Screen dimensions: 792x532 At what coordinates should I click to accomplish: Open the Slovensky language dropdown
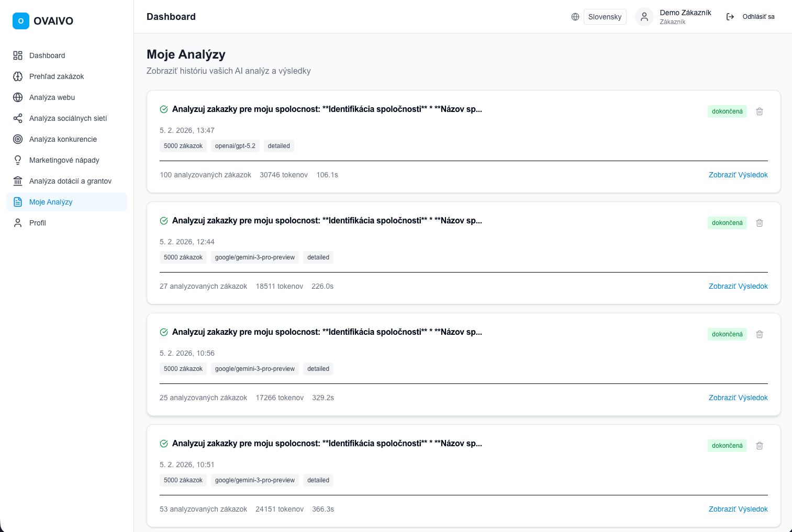(x=605, y=17)
